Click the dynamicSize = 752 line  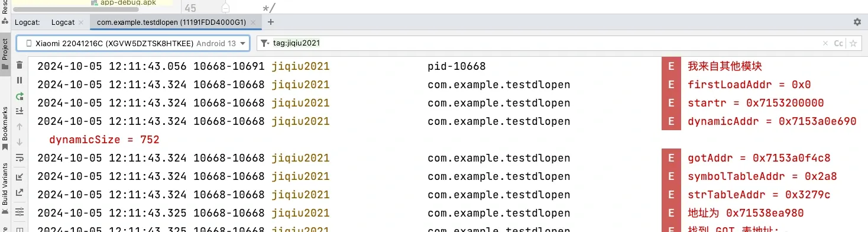point(104,140)
